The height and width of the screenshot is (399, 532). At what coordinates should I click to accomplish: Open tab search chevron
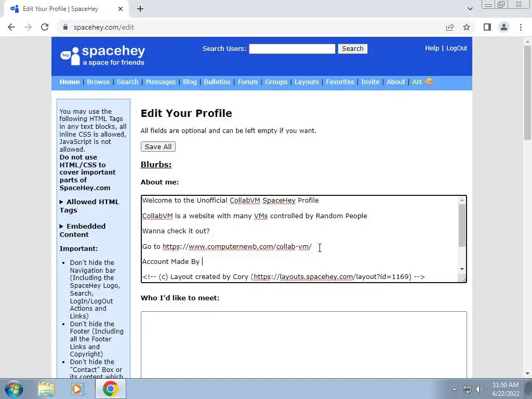470,9
